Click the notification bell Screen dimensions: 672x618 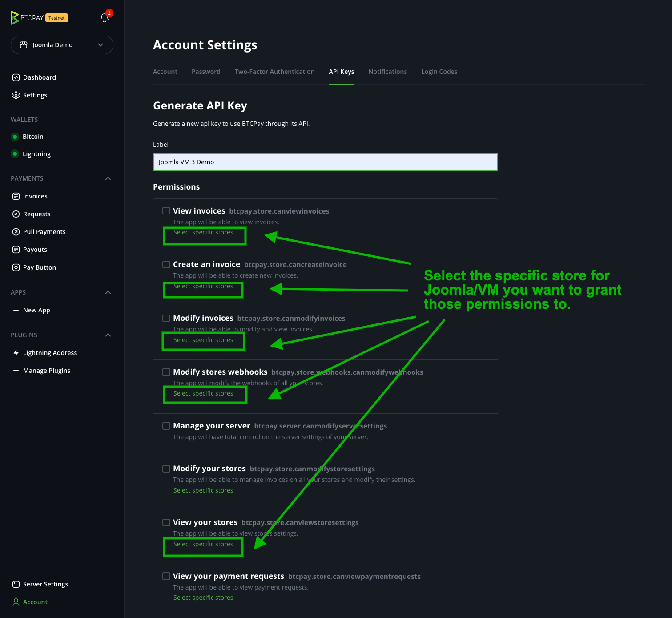point(104,17)
